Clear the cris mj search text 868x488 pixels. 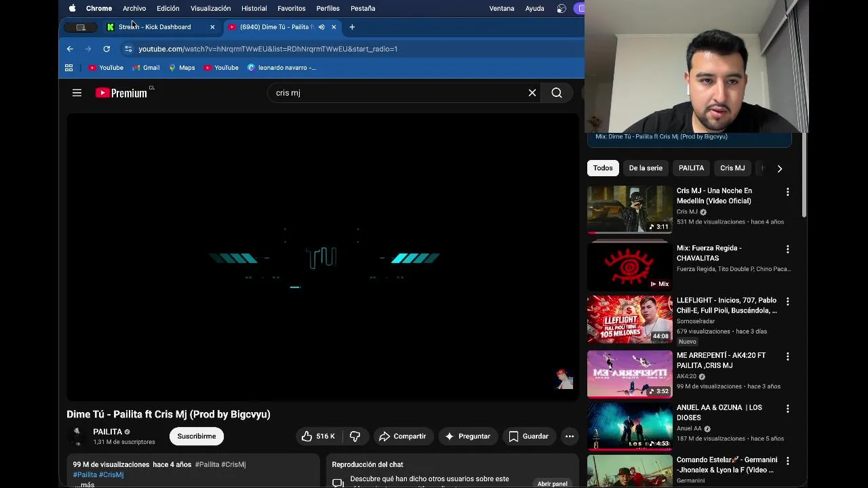tap(532, 93)
